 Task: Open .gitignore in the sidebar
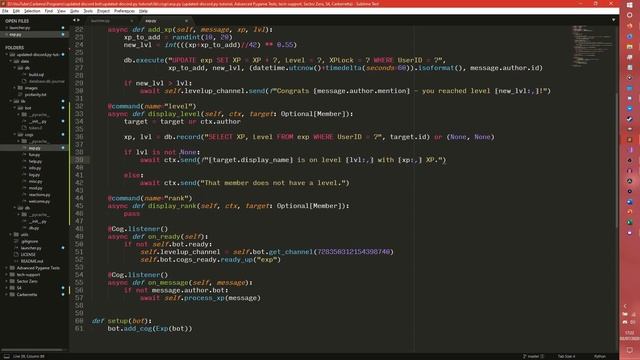coord(29,241)
